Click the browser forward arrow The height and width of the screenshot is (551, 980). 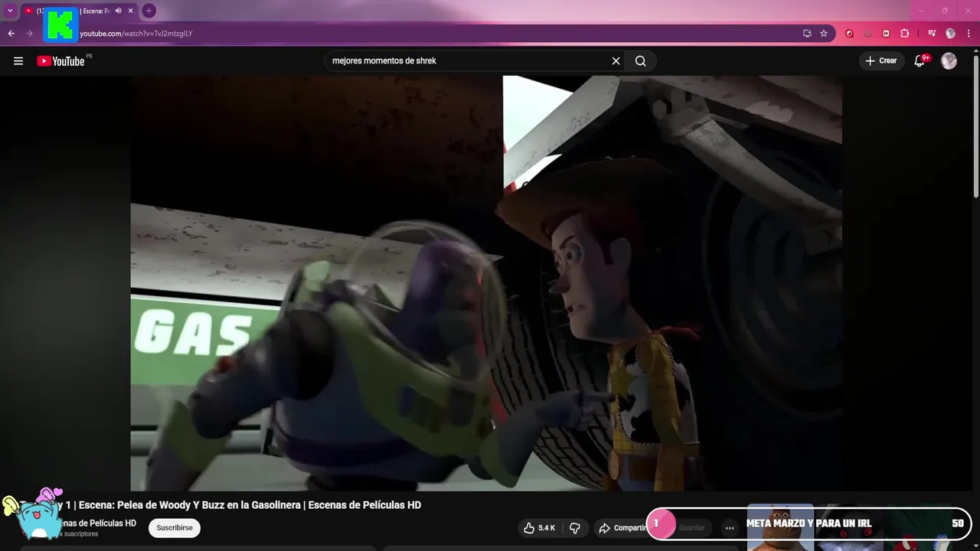(30, 34)
